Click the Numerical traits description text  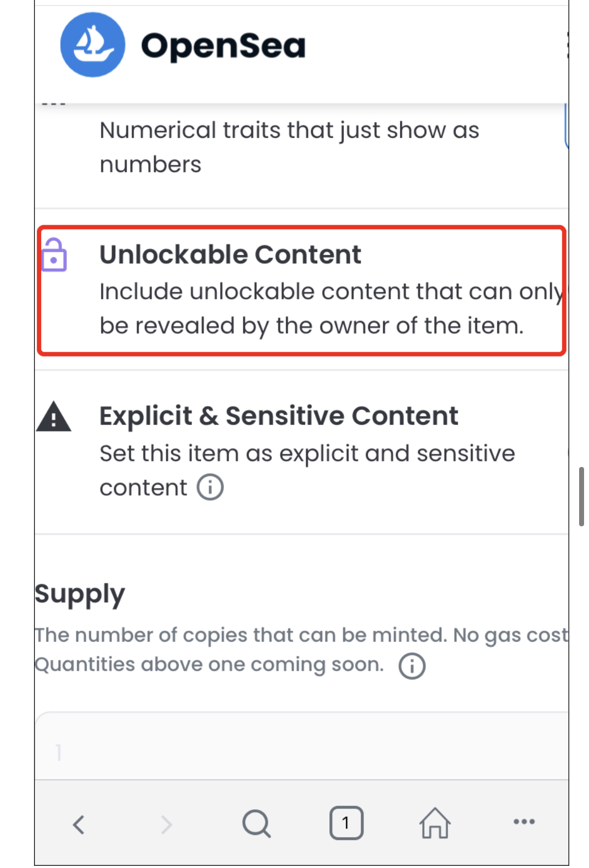(x=289, y=147)
